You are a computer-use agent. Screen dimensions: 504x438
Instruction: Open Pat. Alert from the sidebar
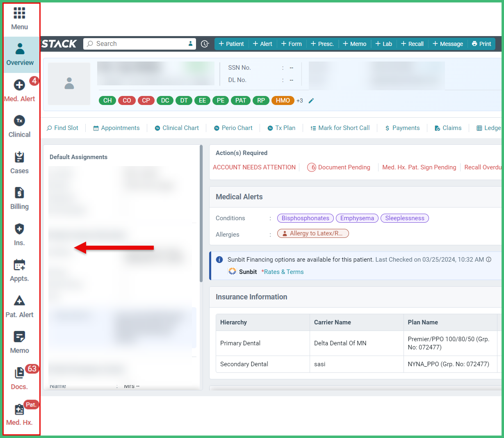point(19,305)
